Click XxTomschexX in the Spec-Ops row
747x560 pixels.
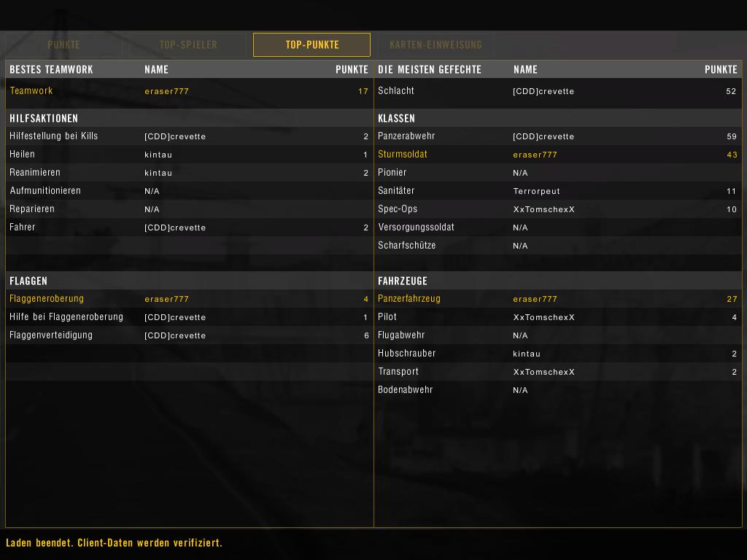pyautogui.click(x=543, y=209)
